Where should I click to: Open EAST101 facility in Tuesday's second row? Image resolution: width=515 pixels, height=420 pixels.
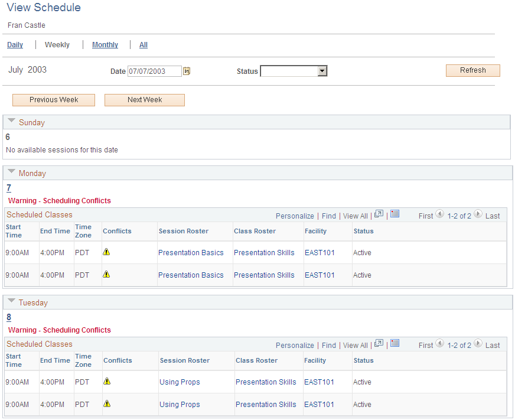pyautogui.click(x=319, y=405)
